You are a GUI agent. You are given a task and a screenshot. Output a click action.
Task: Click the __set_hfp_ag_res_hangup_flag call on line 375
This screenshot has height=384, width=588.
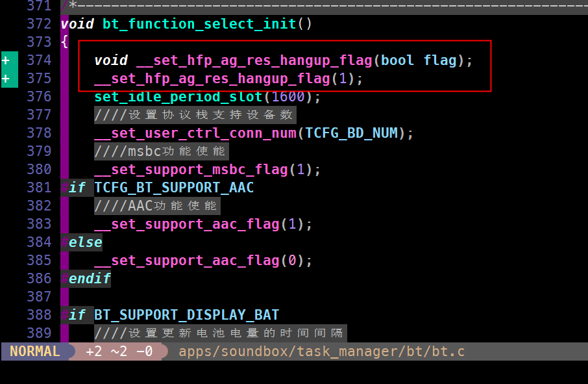pos(212,79)
